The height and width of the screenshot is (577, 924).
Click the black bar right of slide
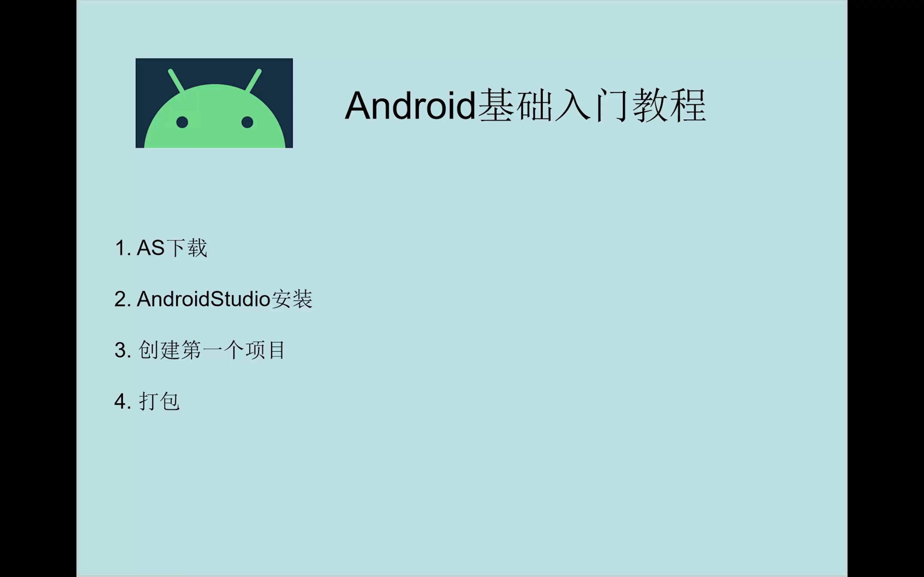pyautogui.click(x=886, y=288)
